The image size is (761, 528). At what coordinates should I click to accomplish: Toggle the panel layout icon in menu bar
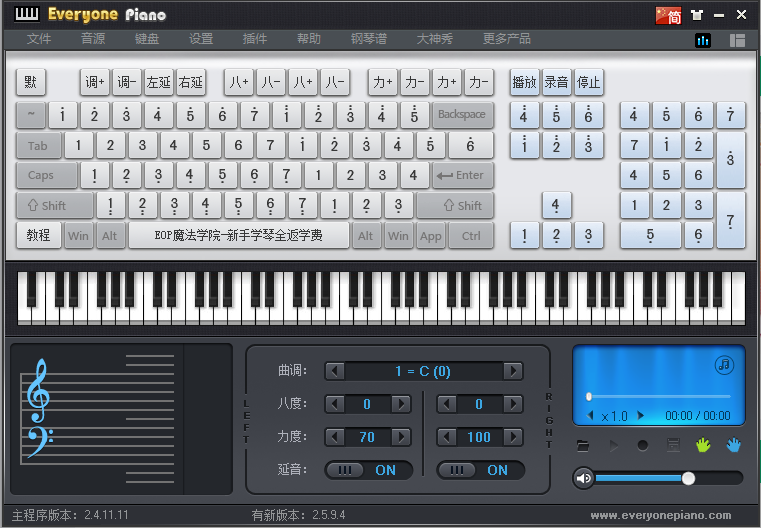click(x=737, y=40)
